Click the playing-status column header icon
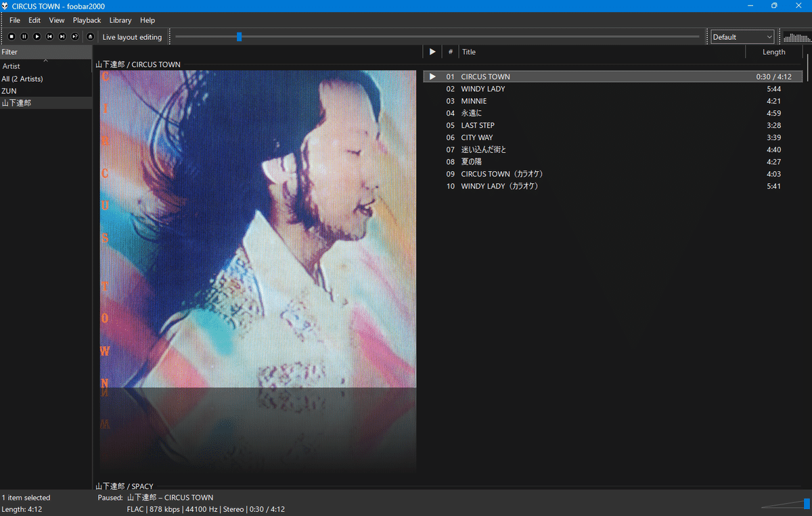 click(432, 52)
